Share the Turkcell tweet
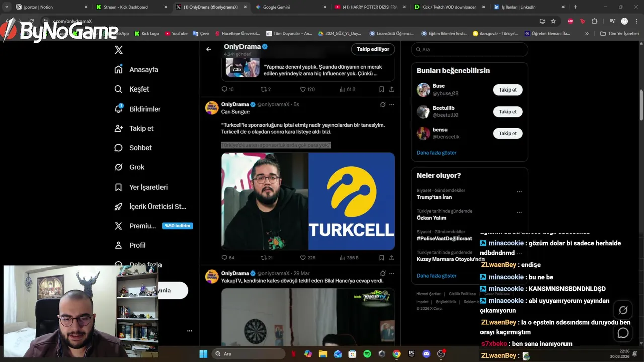 tap(392, 258)
